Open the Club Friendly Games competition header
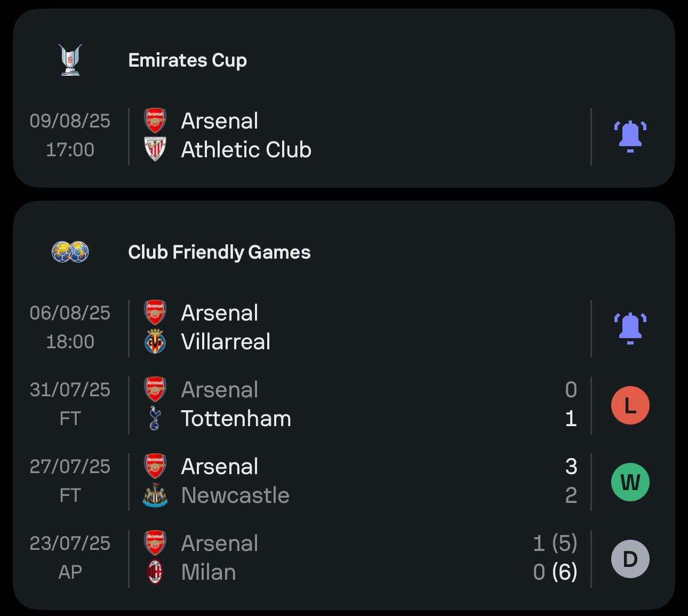 (x=220, y=252)
